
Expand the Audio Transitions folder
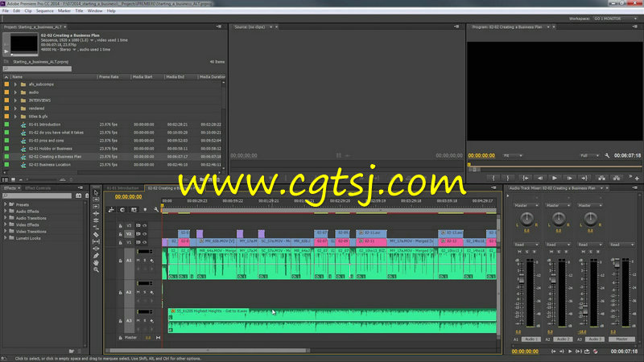point(6,218)
